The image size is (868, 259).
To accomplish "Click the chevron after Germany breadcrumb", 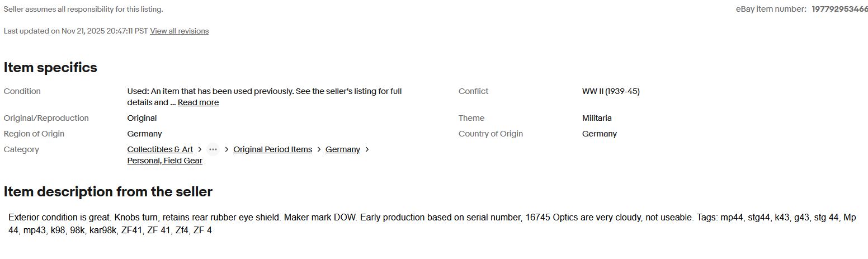I will pyautogui.click(x=367, y=149).
